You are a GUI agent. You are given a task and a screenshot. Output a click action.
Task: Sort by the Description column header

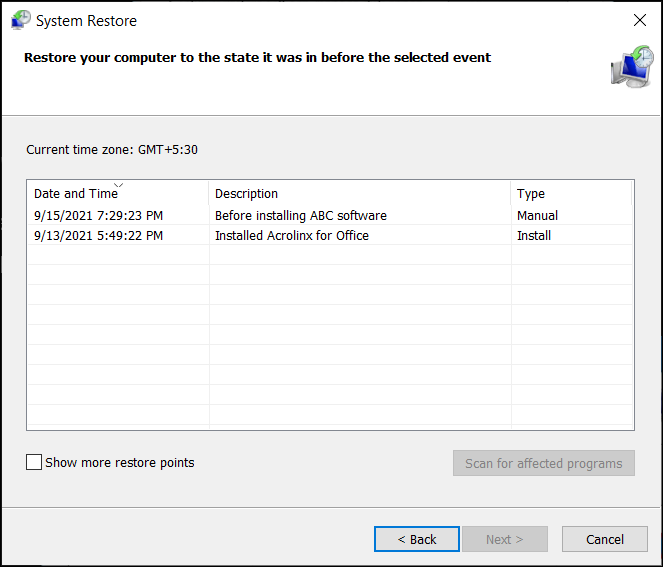[x=247, y=194]
